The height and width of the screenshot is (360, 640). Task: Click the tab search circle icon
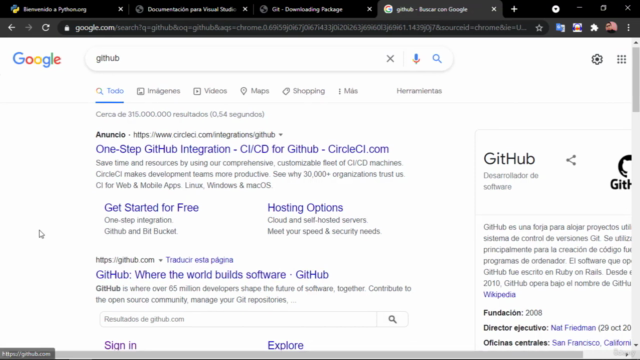tap(556, 9)
